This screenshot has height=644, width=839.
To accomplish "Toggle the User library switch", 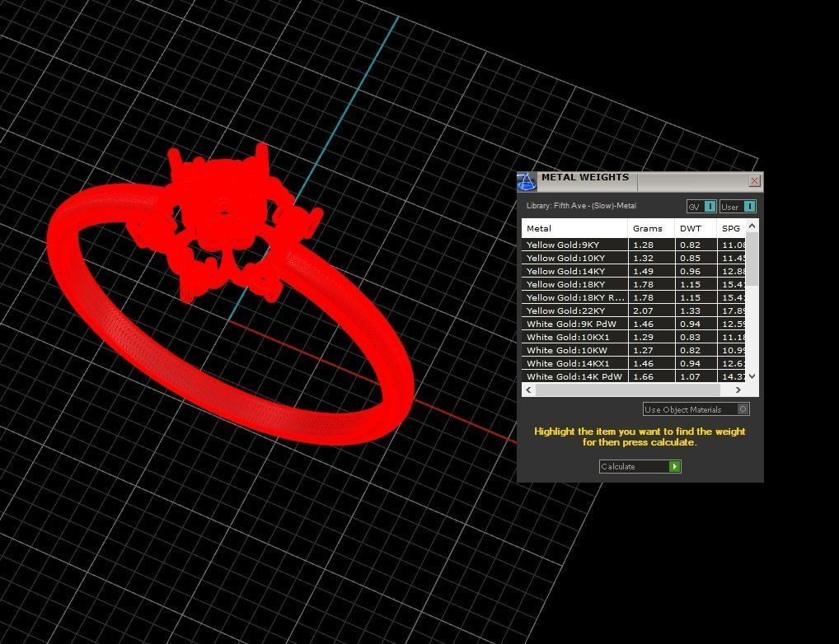I will click(x=738, y=207).
